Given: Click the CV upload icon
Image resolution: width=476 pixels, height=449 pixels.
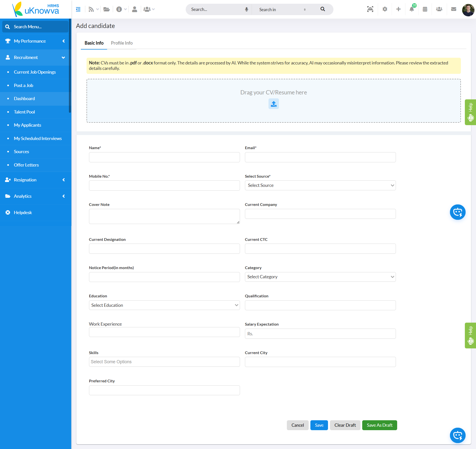Looking at the screenshot, I should (273, 104).
